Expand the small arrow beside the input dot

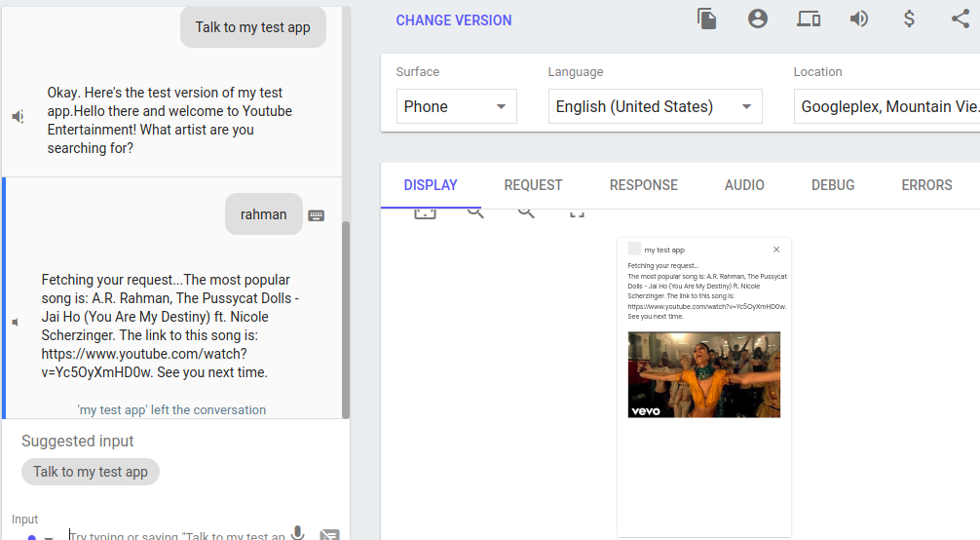coord(48,537)
